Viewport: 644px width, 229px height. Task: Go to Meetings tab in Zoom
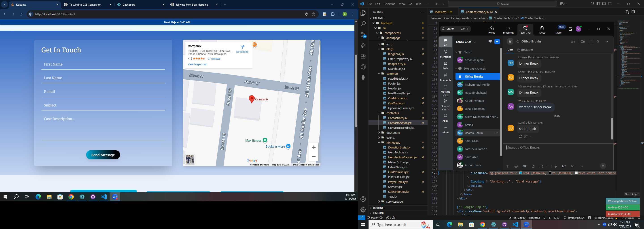coord(508,30)
